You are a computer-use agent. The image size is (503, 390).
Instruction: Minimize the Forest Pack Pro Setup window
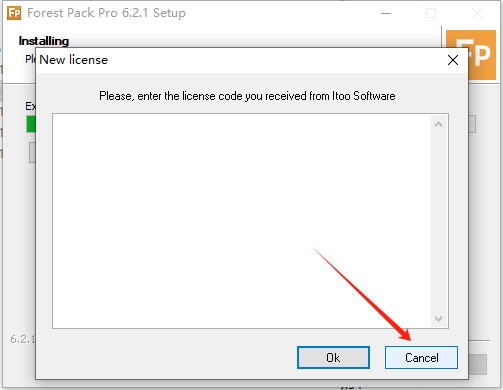[x=386, y=13]
